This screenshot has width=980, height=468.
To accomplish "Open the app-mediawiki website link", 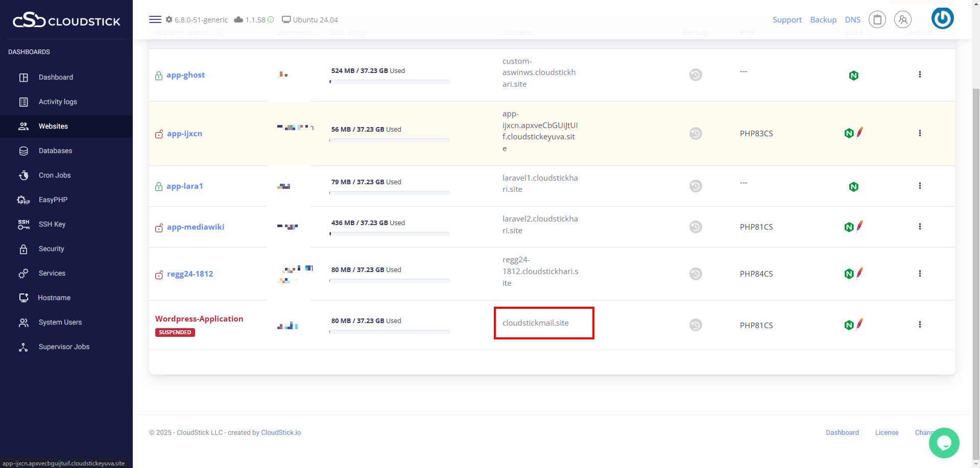I will 195,227.
